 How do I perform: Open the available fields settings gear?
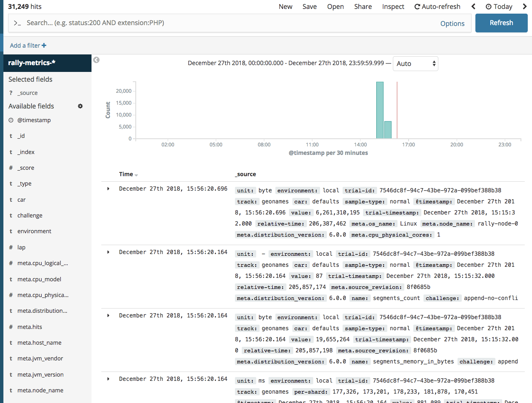click(x=80, y=106)
